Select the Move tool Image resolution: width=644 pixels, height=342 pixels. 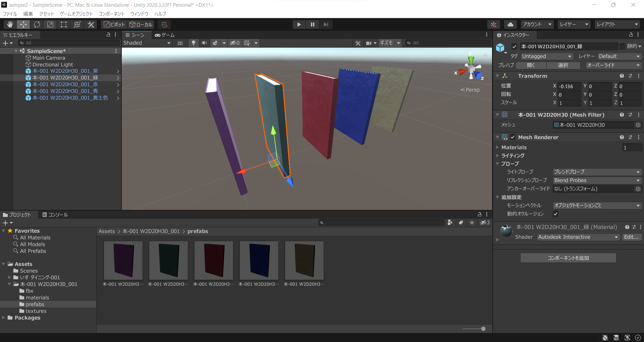pyautogui.click(x=23, y=24)
